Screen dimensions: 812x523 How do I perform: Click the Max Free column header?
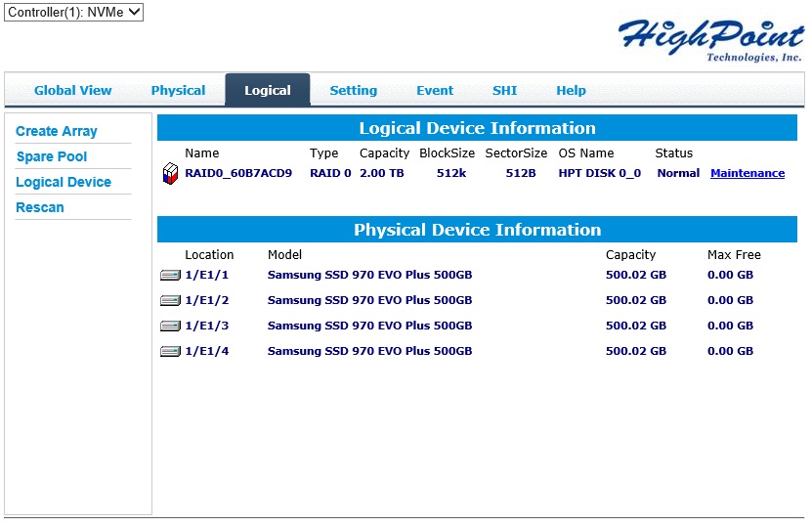[x=734, y=254]
